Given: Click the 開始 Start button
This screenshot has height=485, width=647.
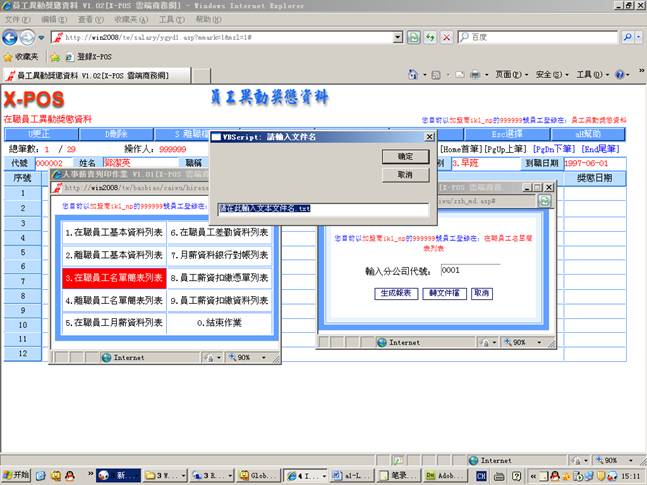Looking at the screenshot, I should 17,476.
